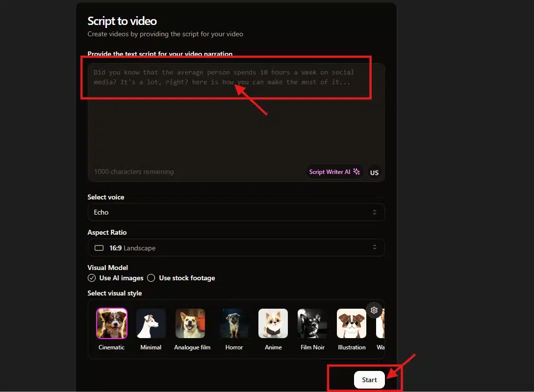Select the partially visible last style thumbnail
This screenshot has width=534, height=392.
tap(380, 323)
